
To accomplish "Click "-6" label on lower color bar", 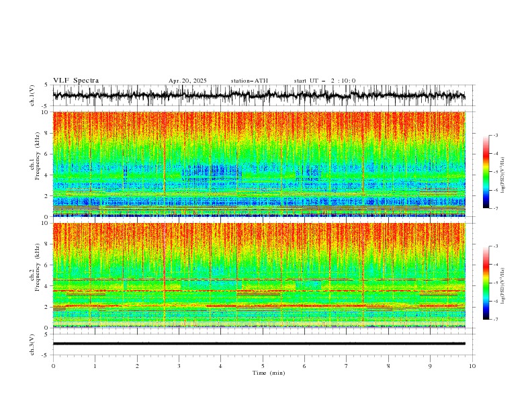I will (x=496, y=301).
